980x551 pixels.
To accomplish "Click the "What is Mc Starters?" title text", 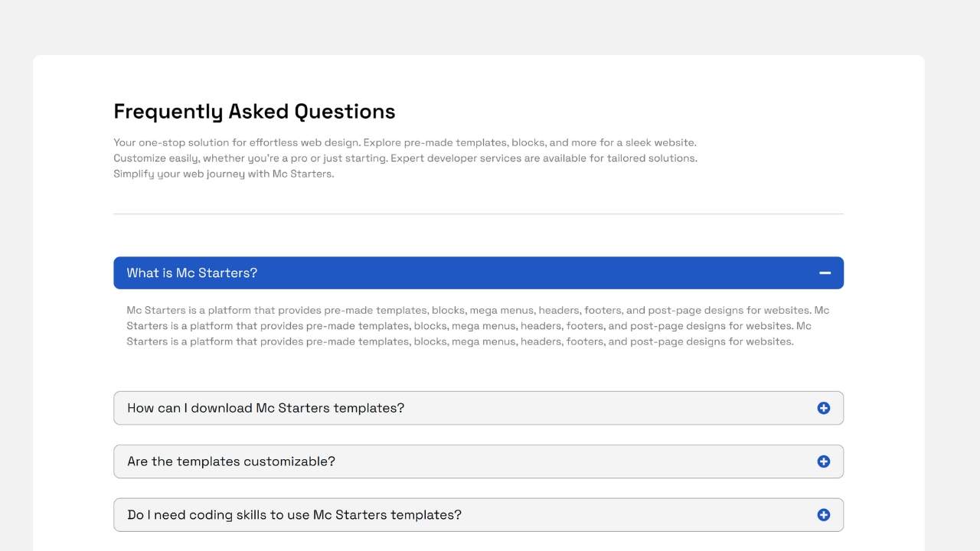I will [x=191, y=273].
